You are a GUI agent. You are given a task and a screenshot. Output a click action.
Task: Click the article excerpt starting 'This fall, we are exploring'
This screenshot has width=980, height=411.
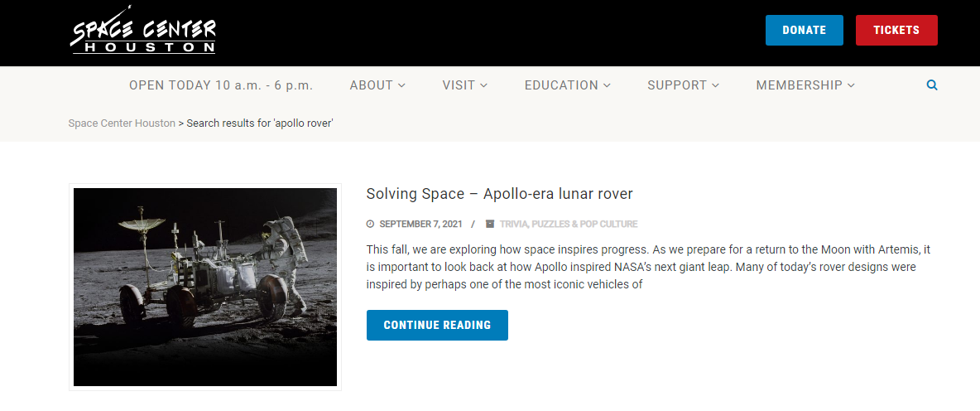tap(649, 267)
